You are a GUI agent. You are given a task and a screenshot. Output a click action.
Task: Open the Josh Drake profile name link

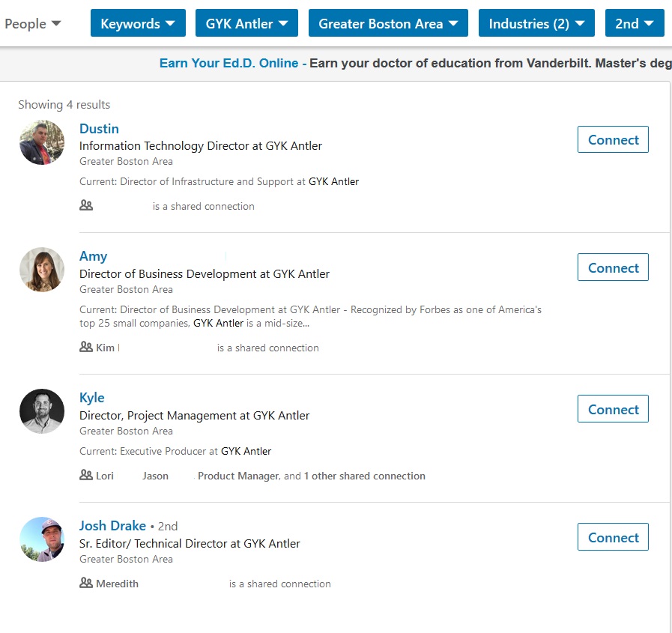112,526
